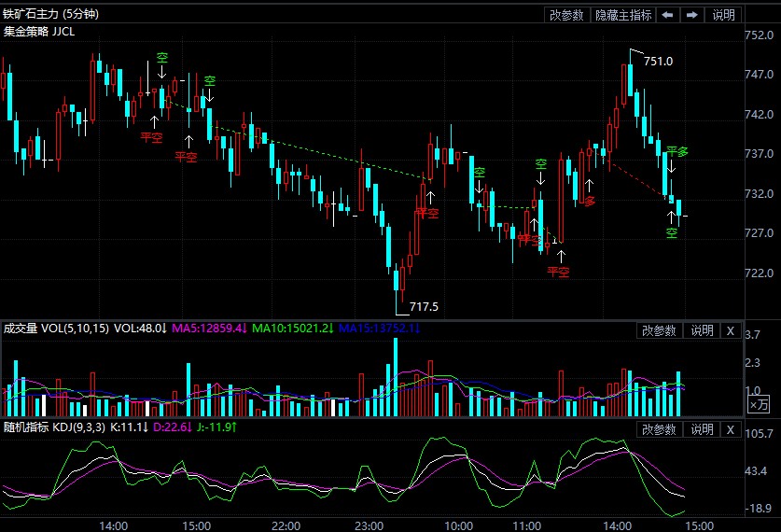Click the 737.0 price axis label
This screenshot has width=781, height=532.
tap(760, 153)
